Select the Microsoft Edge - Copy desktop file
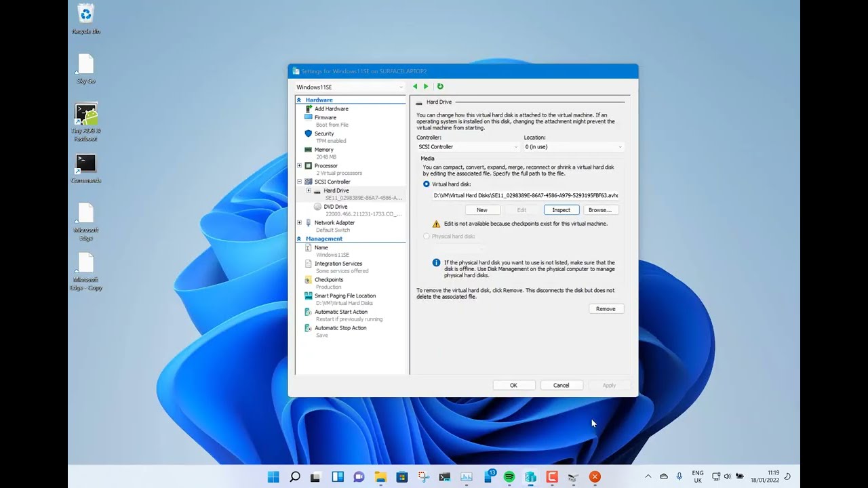The width and height of the screenshot is (868, 488). (86, 272)
